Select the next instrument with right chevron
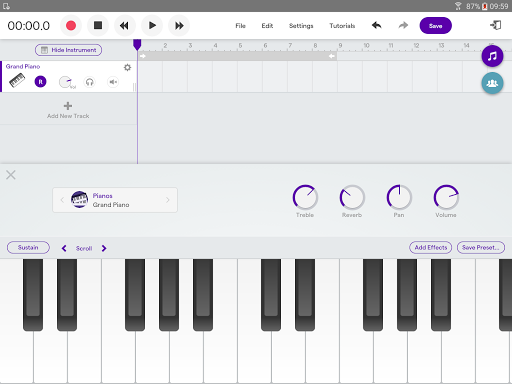 [168, 200]
